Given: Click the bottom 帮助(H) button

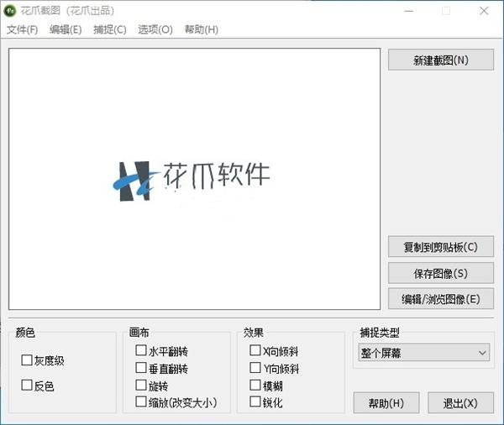Looking at the screenshot, I should click(386, 403).
